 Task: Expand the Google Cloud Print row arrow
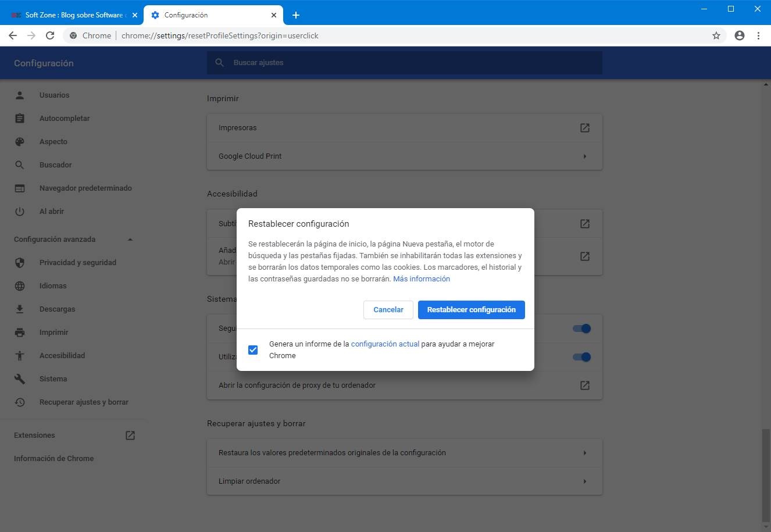pyautogui.click(x=585, y=156)
